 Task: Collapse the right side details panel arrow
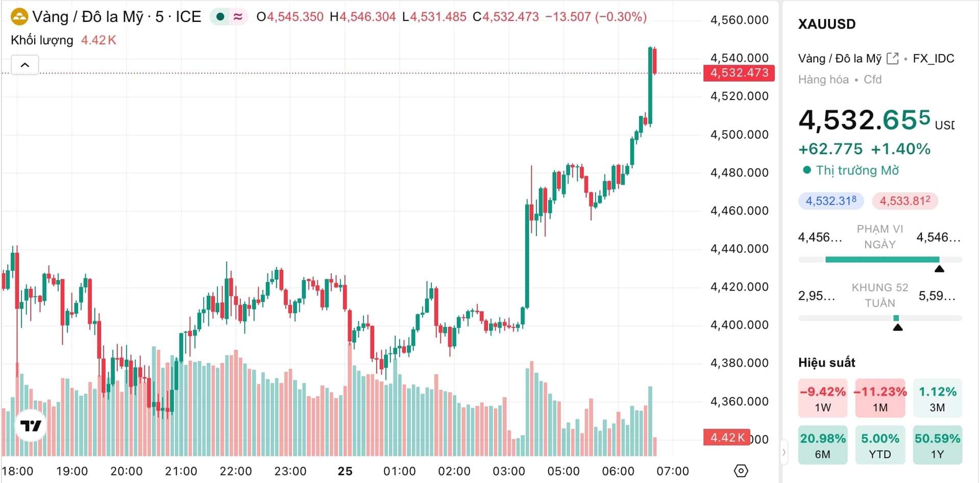784,452
